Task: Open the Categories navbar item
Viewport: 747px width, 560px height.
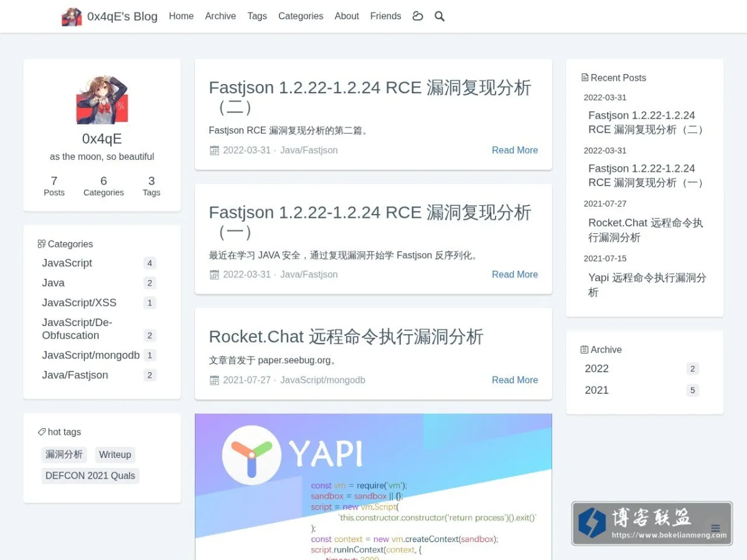Action: pyautogui.click(x=301, y=16)
